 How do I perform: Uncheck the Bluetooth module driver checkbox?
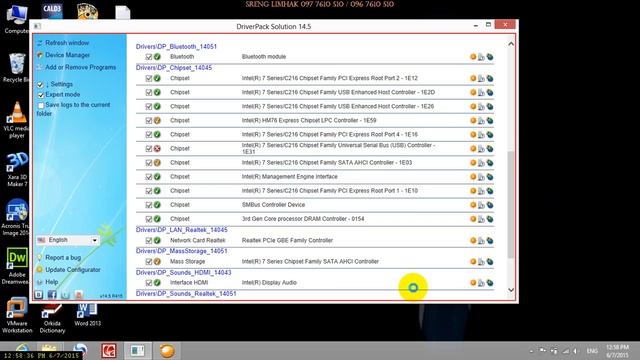[149, 57]
